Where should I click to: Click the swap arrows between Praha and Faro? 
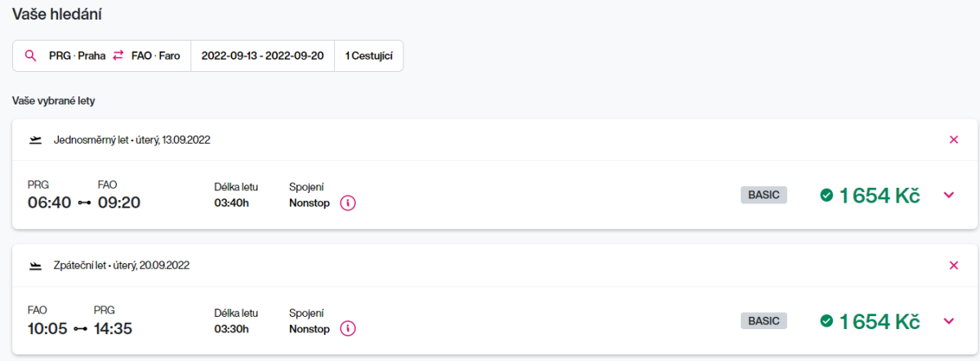118,56
